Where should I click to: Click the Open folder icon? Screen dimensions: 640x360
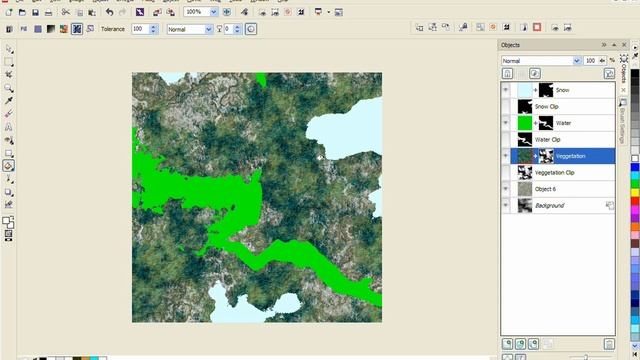pos(22,12)
